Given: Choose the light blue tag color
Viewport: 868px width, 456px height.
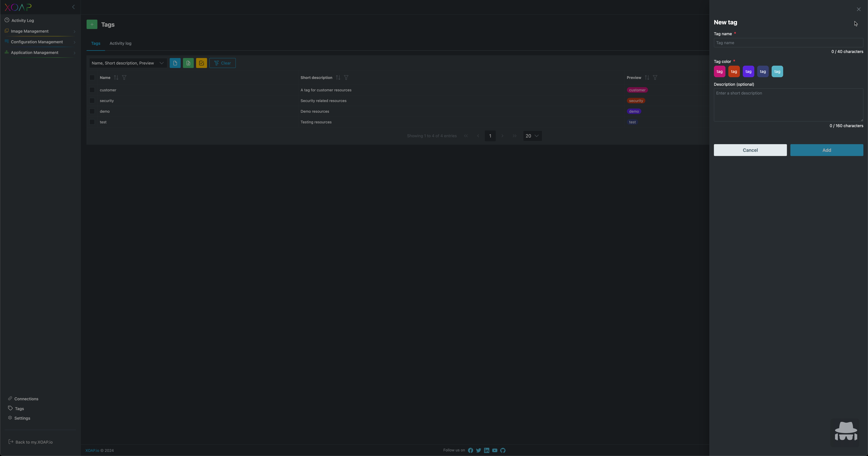Looking at the screenshot, I should (x=777, y=71).
